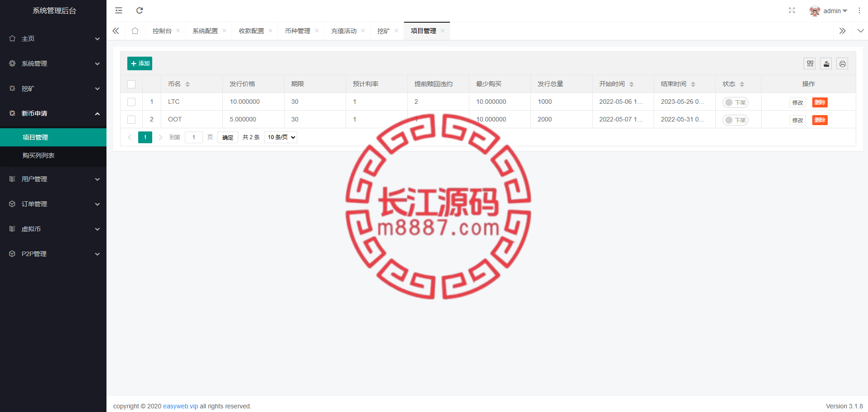Click the LTC start time cell
Screen dimensions: 868x412
(623, 102)
